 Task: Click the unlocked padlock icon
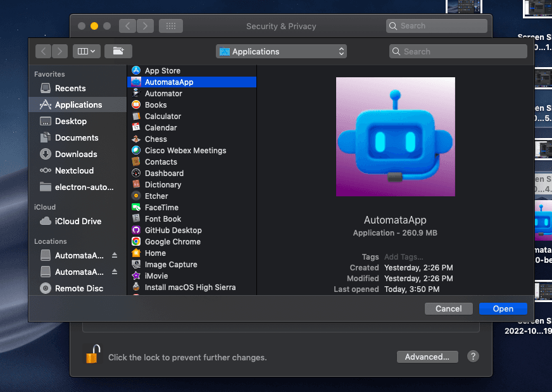93,354
